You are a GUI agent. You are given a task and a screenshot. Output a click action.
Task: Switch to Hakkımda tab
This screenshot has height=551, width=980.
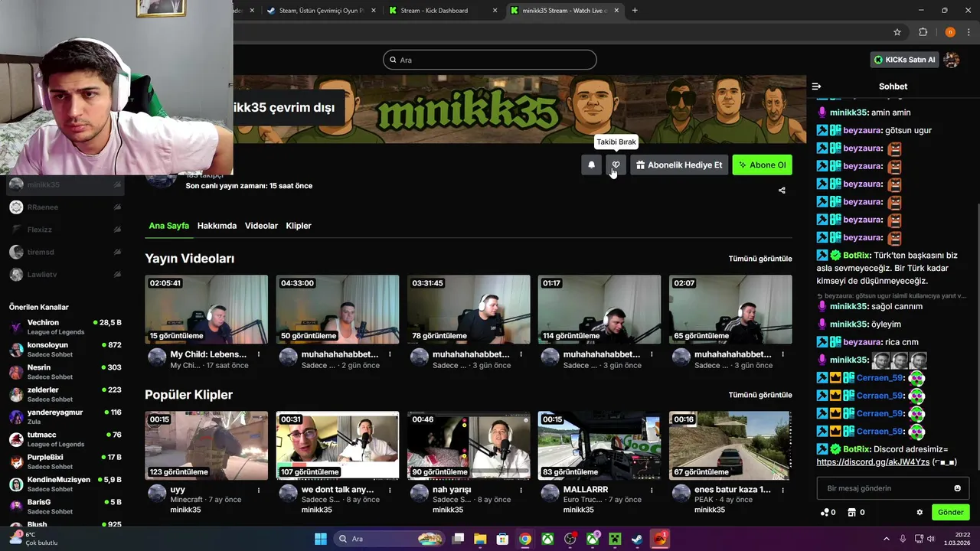point(217,226)
